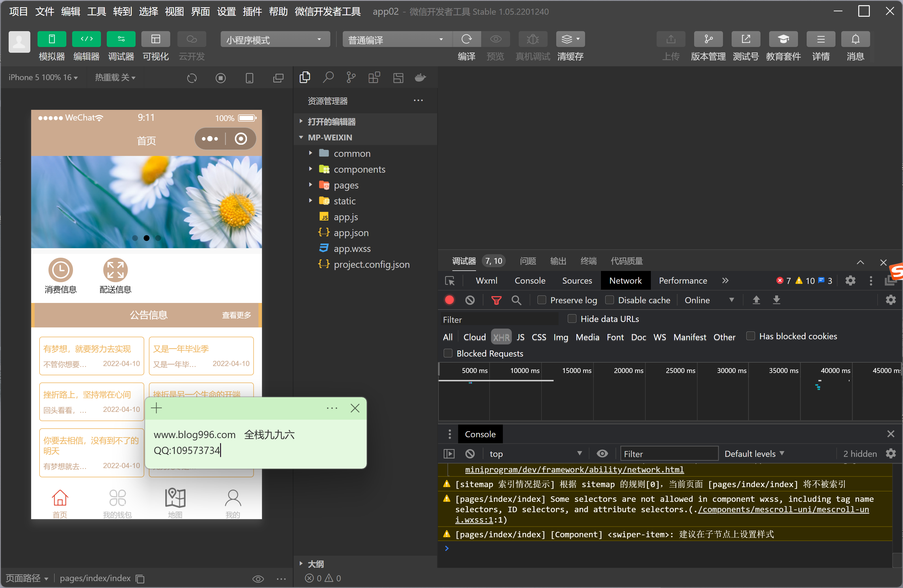
Task: Toggle Hide data URLs checkbox
Action: 572,319
